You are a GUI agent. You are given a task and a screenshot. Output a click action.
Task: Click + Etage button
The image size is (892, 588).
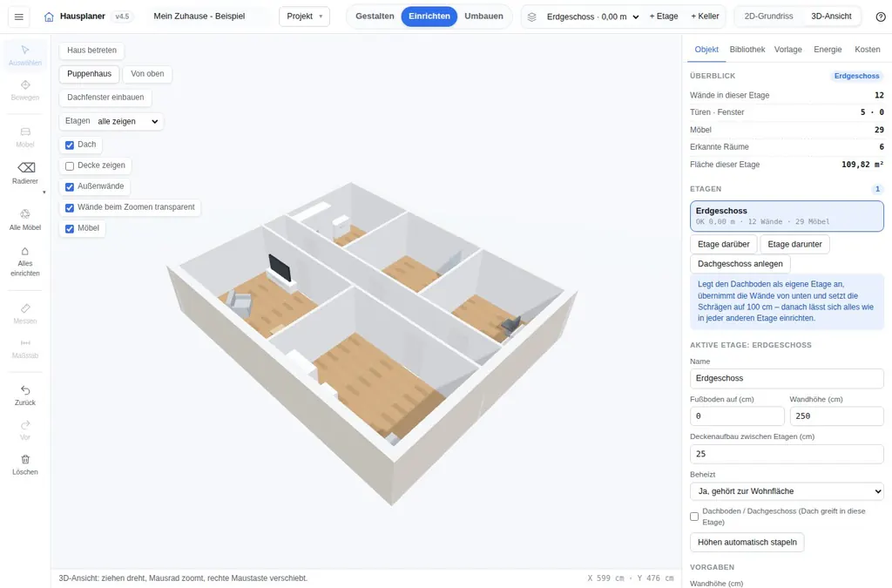663,17
